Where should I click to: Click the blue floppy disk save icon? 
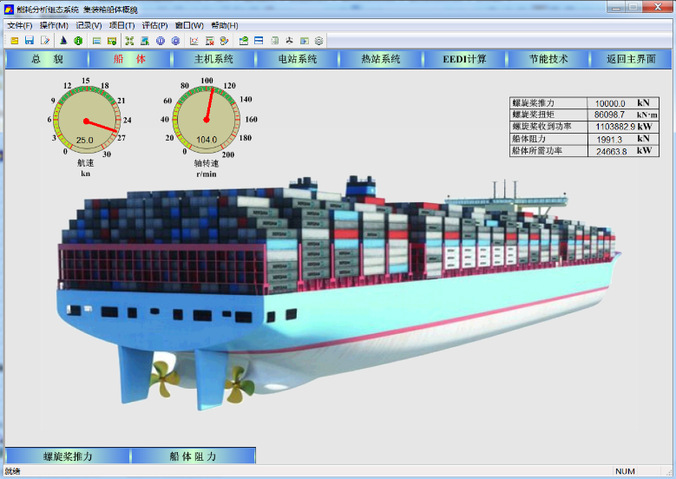29,40
